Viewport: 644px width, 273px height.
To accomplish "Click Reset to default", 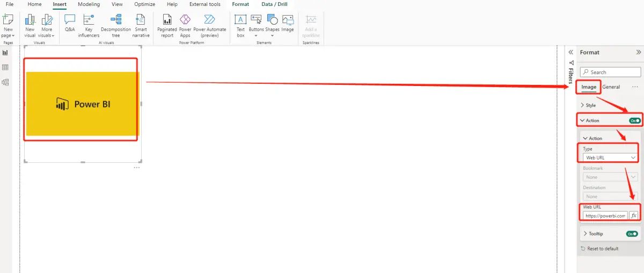I will click(x=599, y=248).
